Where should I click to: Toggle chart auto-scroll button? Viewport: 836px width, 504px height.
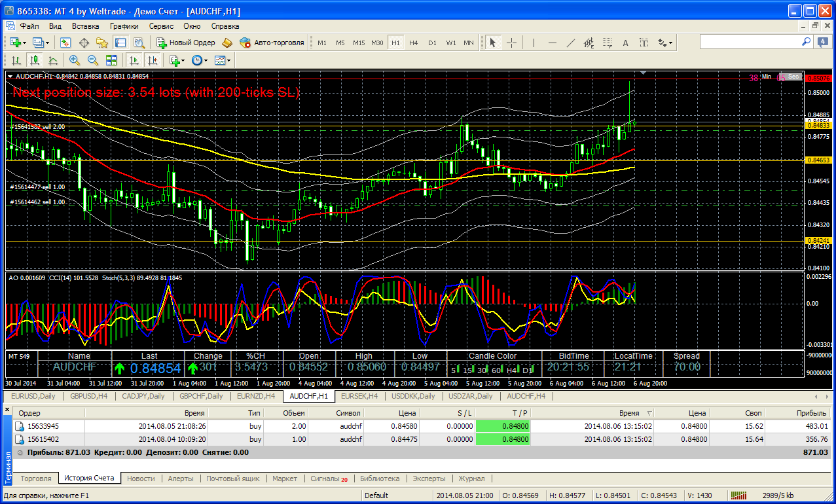134,60
